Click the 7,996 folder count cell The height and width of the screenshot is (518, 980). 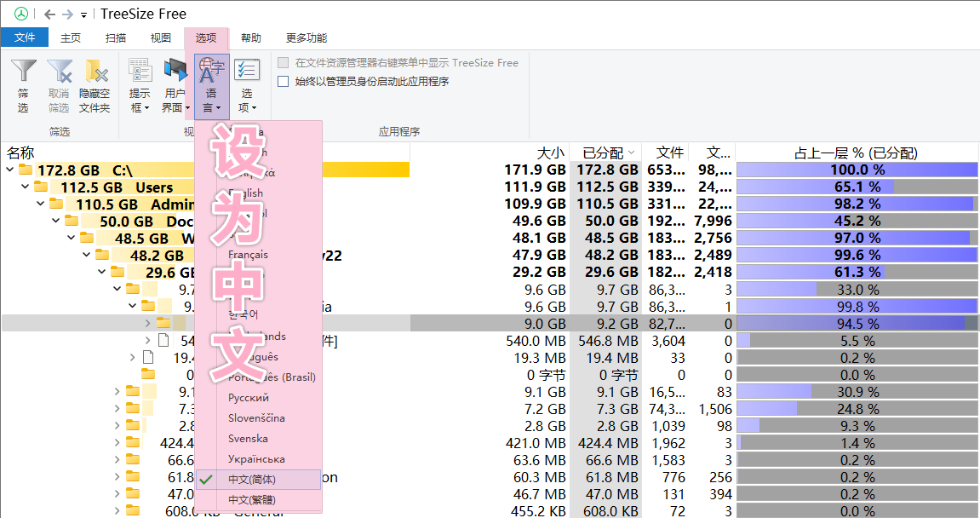point(712,221)
